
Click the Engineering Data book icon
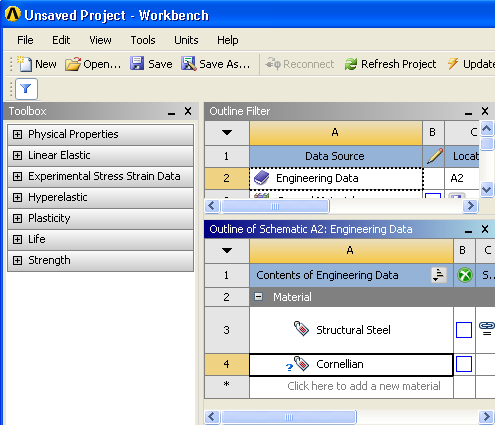[x=261, y=178]
